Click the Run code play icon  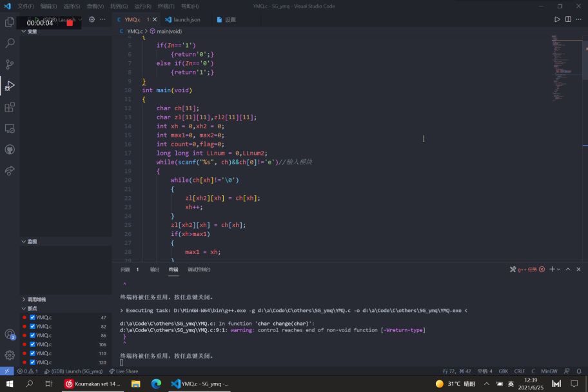(x=557, y=19)
